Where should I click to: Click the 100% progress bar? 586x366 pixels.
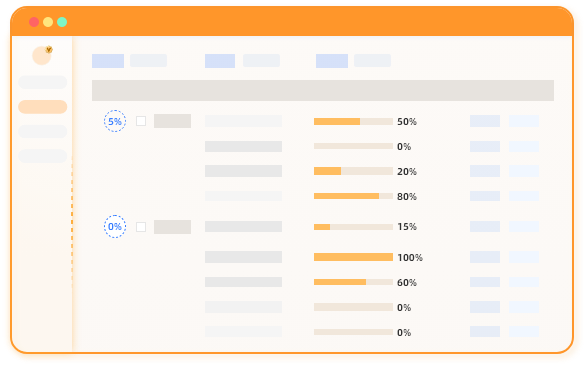coord(353,257)
